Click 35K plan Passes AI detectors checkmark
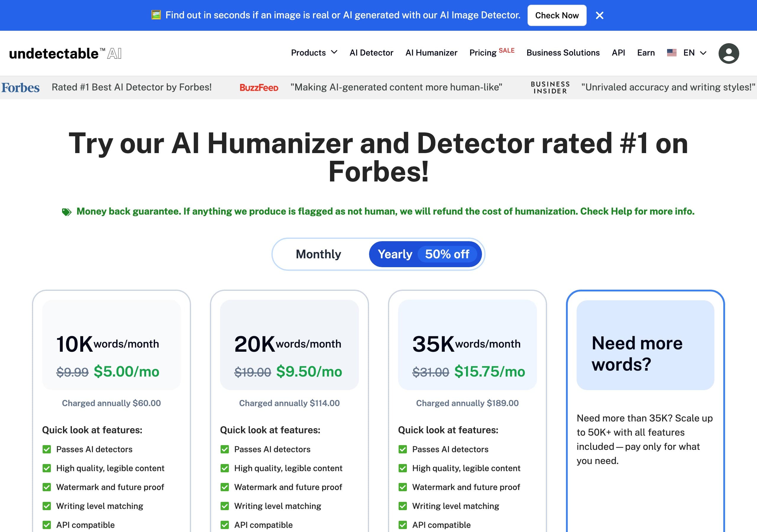This screenshot has height=532, width=757. [402, 449]
